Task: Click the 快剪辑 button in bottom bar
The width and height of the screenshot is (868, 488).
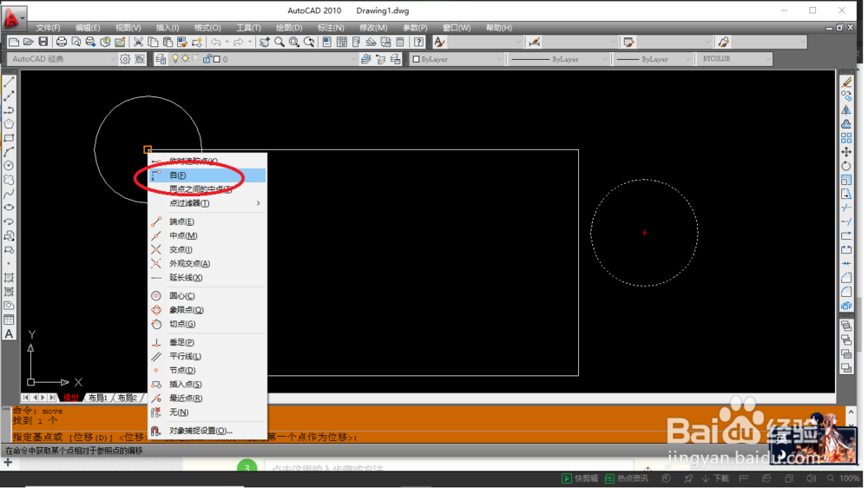Action: click(580, 478)
